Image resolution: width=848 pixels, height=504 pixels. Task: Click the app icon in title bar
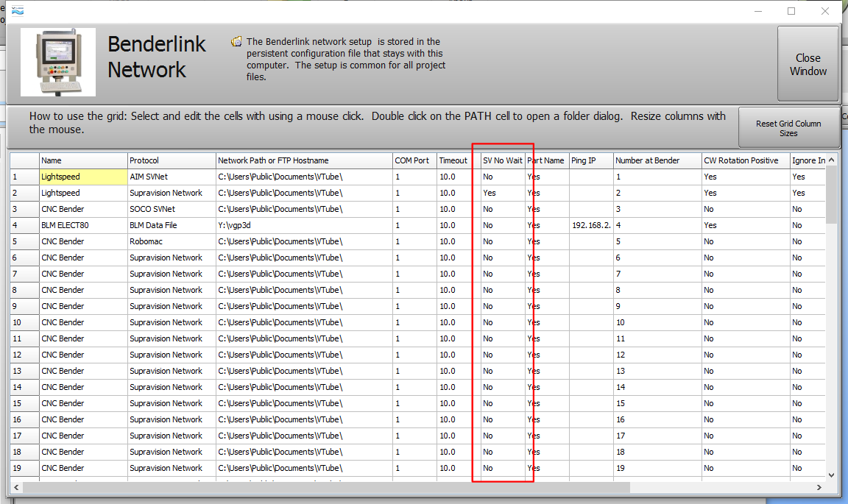[14, 11]
